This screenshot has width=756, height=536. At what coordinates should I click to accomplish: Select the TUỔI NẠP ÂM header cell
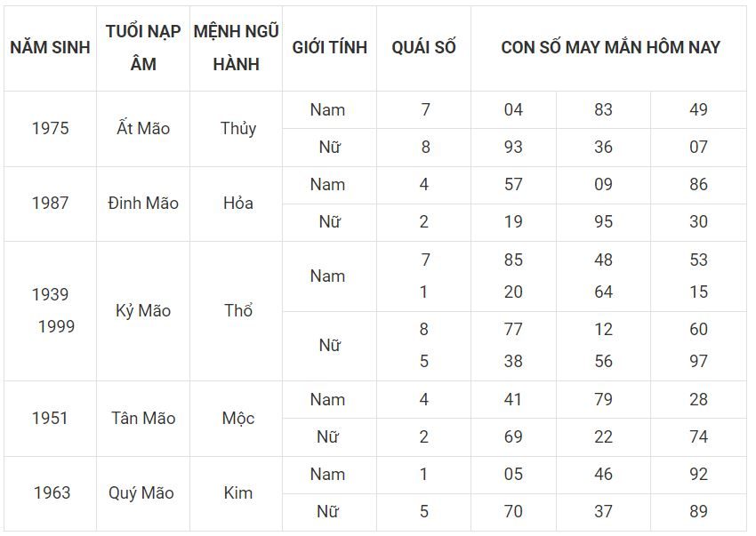(143, 48)
